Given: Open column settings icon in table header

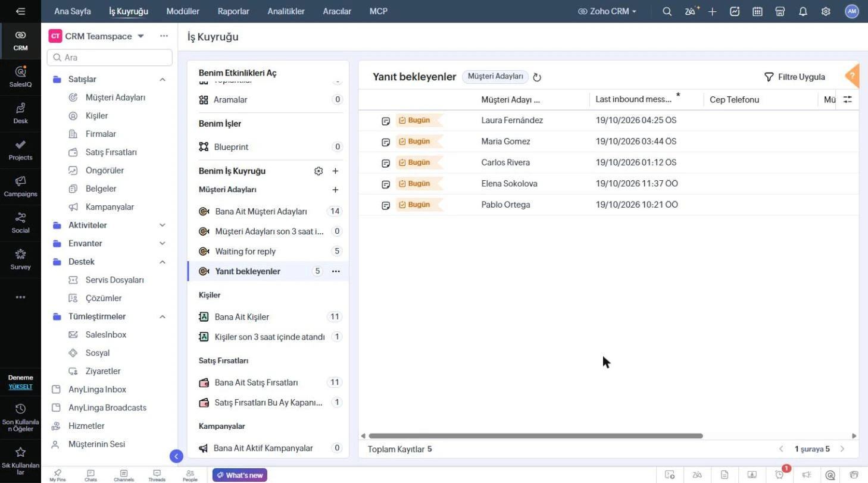Looking at the screenshot, I should 848,100.
